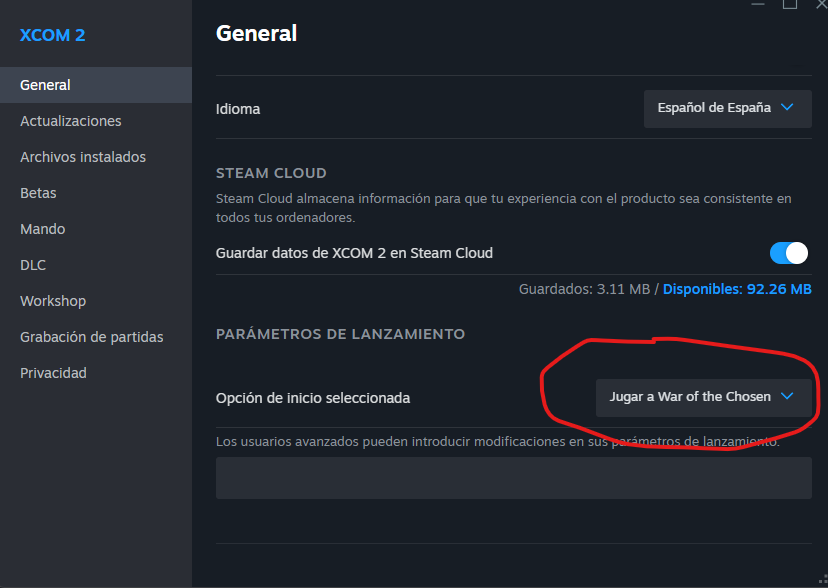Click the chevron in Español de España dropdown

(787, 107)
